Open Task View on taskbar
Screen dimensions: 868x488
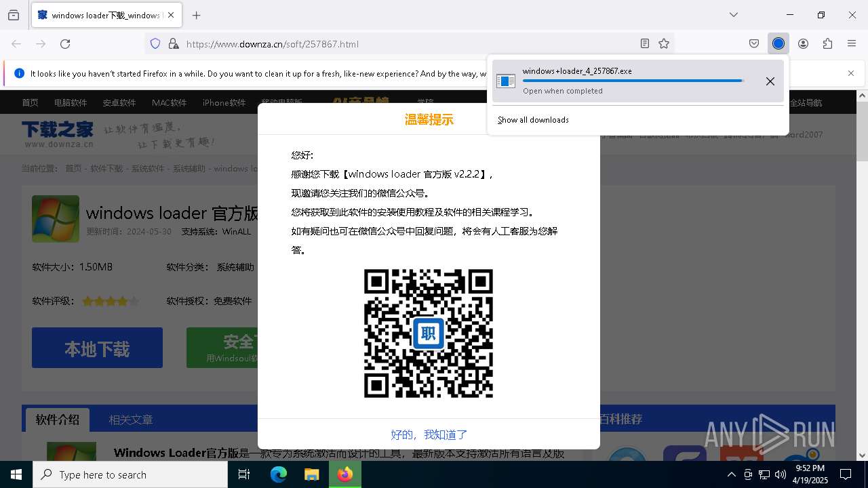click(x=244, y=474)
